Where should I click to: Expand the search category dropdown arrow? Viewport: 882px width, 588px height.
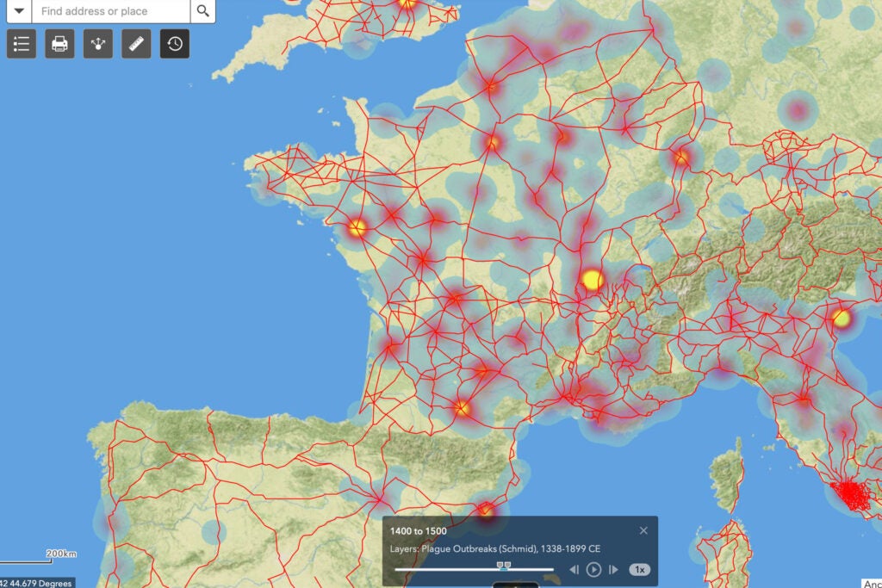(19, 11)
